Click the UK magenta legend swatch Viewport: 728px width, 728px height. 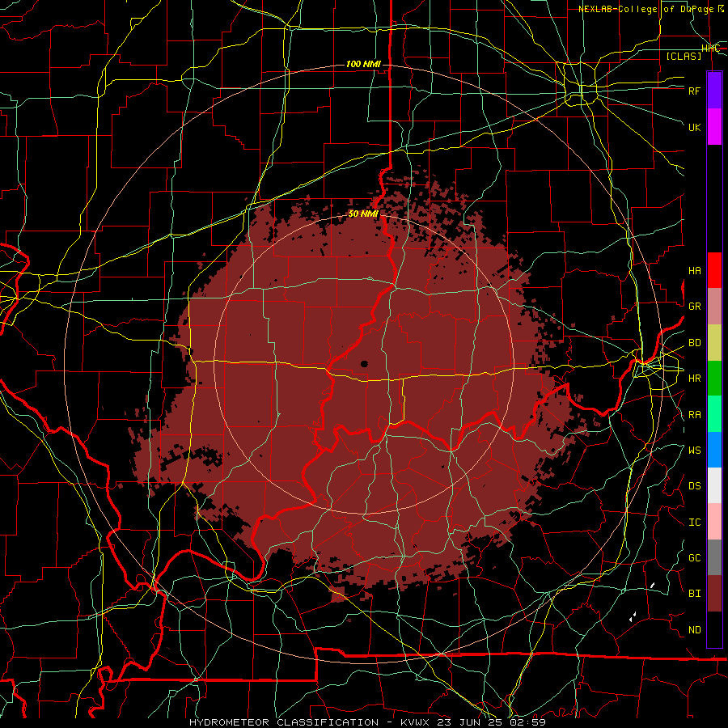coord(714,127)
